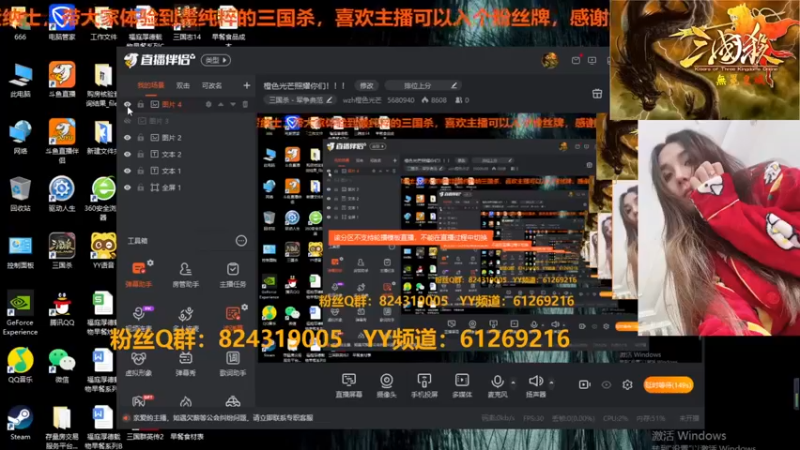Edit the 三国杀 category with pencil icon
800x450 pixels.
pyautogui.click(x=330, y=100)
